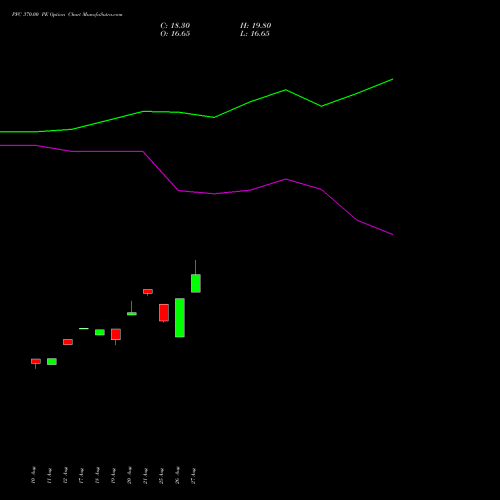Viewport: 500px width, 500px height.
Task: Select the 19 Aug date label
Action: [x=113, y=475]
